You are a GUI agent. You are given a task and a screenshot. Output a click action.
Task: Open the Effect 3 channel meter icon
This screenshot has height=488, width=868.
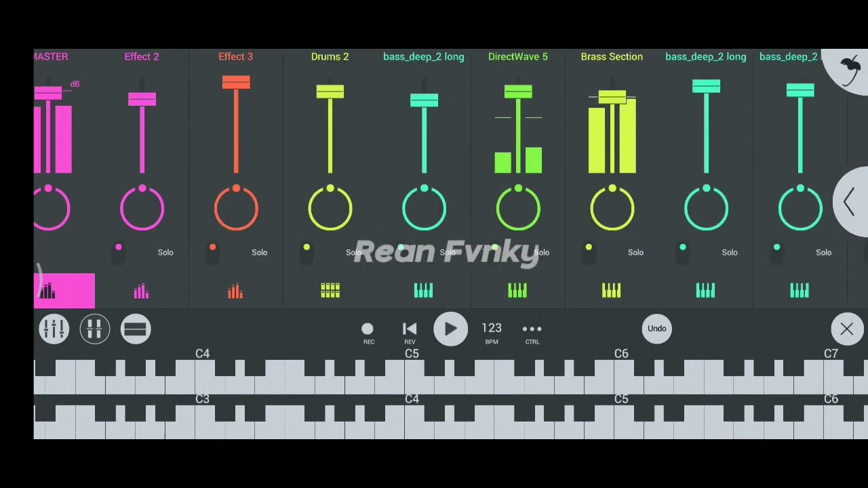[x=235, y=291]
